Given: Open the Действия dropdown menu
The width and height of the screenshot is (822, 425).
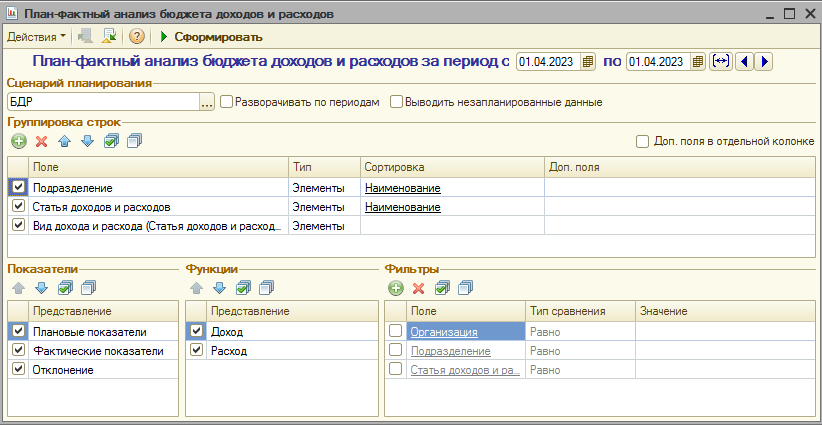Looking at the screenshot, I should click(36, 37).
